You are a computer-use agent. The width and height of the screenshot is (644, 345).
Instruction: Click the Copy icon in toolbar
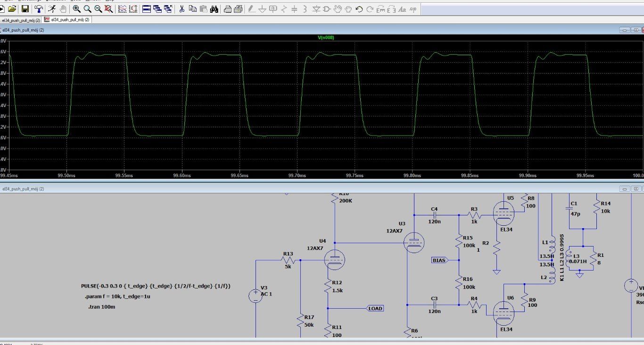click(192, 9)
